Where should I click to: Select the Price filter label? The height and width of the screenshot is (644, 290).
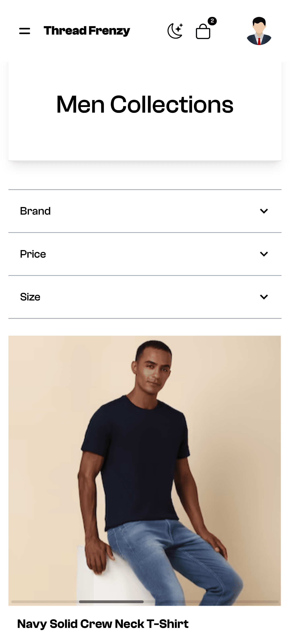point(33,254)
